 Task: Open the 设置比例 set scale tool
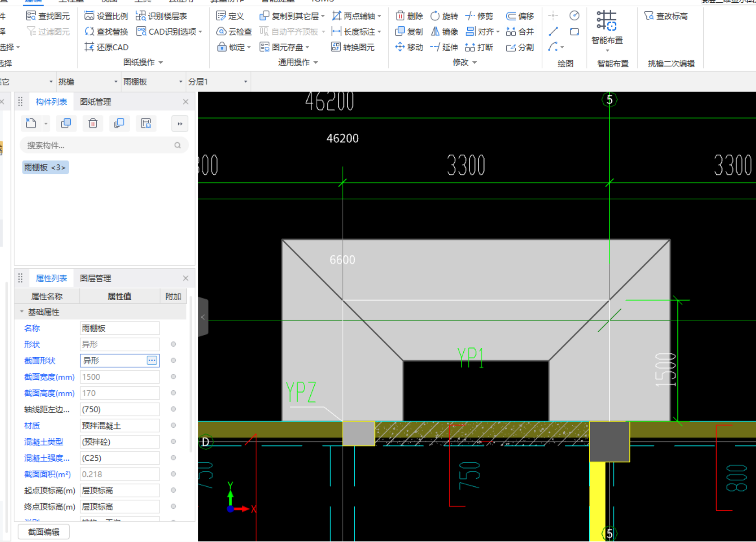tap(106, 16)
